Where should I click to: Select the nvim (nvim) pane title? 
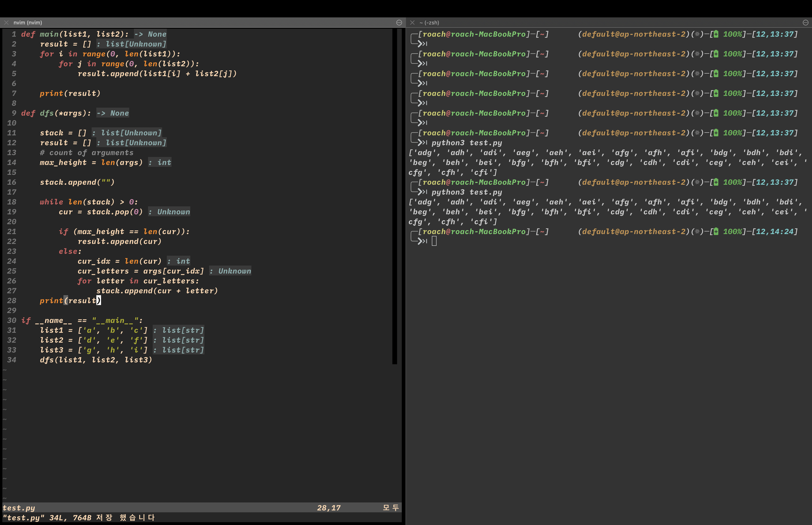[x=27, y=23]
